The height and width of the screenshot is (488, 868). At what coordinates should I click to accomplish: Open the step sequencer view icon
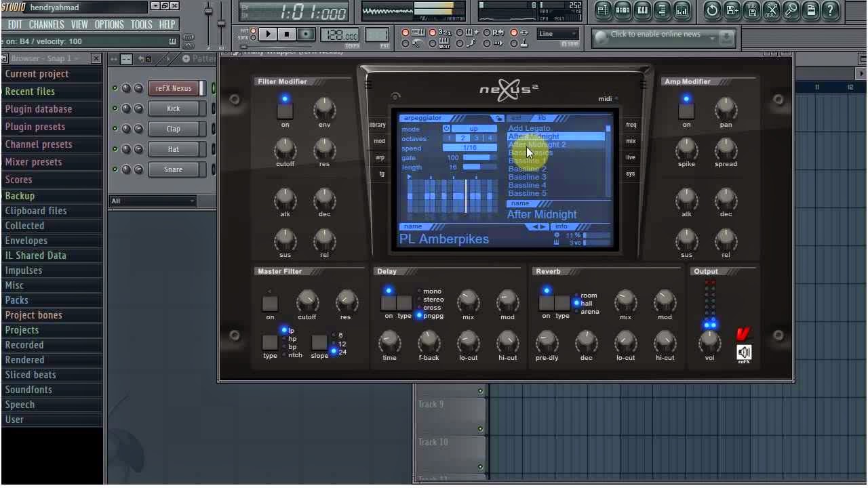click(x=623, y=10)
